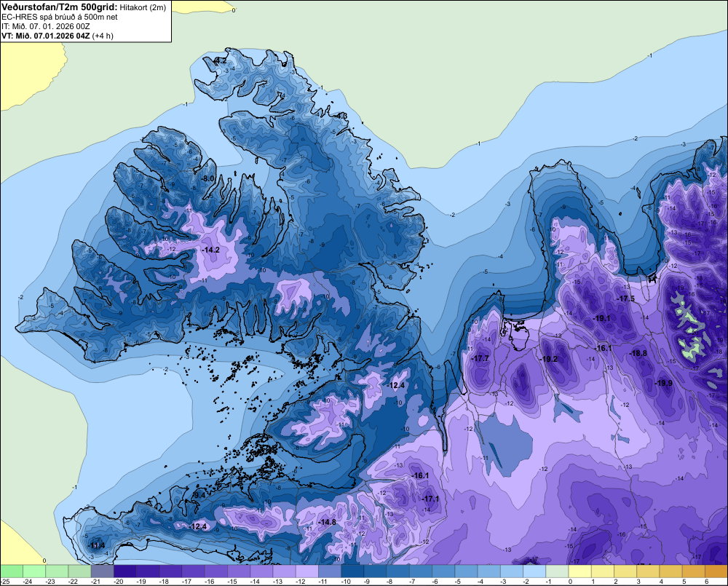Click the -10 dark blue legend swatch

[x=352, y=571]
